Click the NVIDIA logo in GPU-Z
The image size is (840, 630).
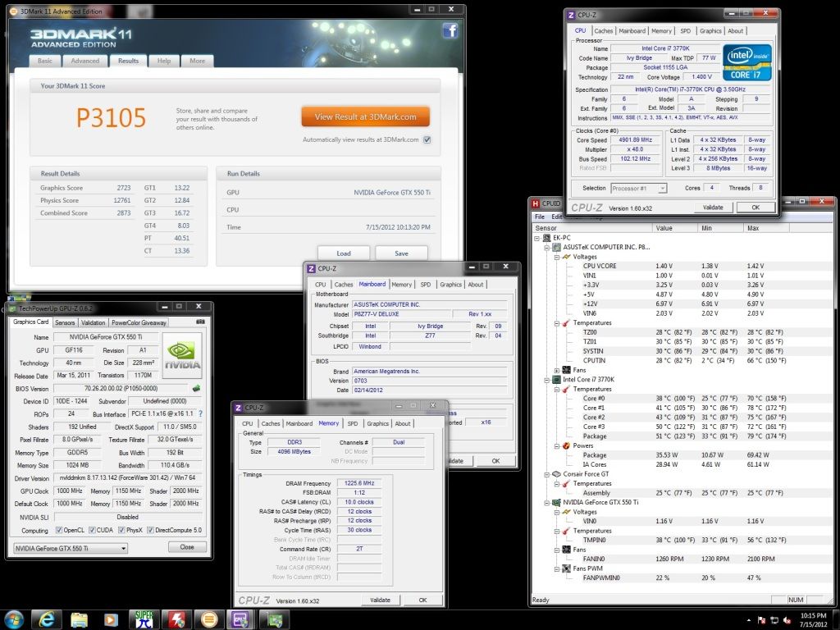click(x=182, y=355)
